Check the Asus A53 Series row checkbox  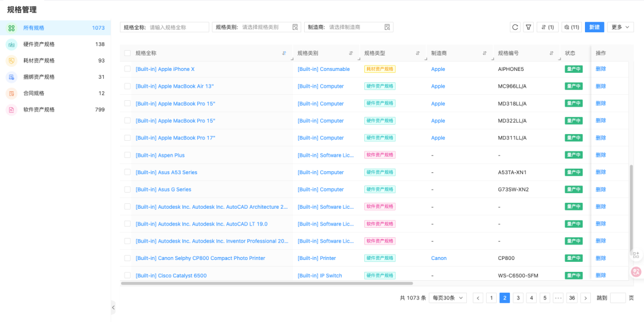(x=128, y=172)
